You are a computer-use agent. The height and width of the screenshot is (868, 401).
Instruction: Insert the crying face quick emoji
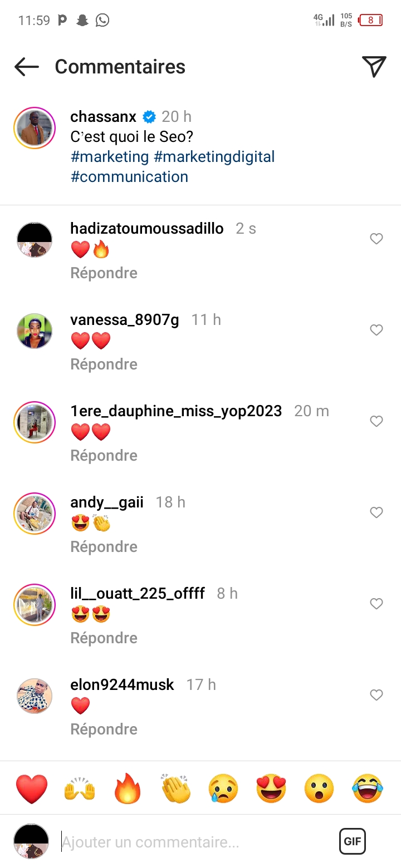coord(223,788)
